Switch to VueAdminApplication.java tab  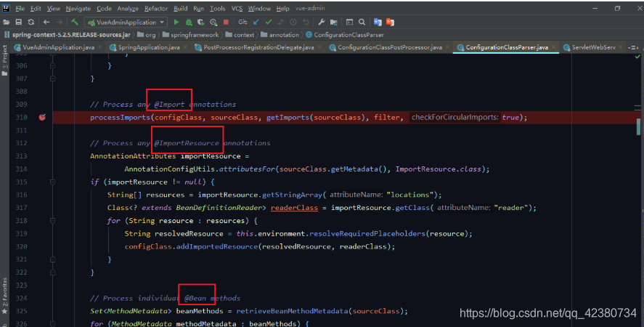tap(58, 47)
